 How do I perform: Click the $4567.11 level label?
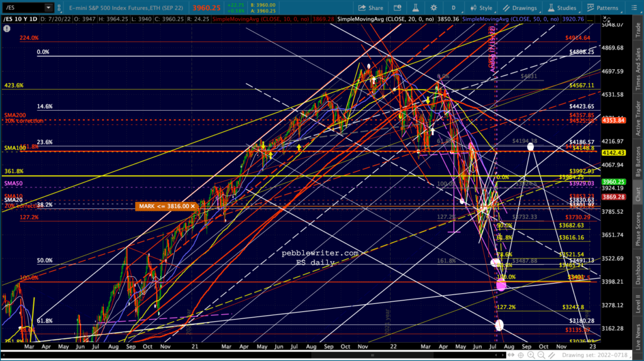582,86
